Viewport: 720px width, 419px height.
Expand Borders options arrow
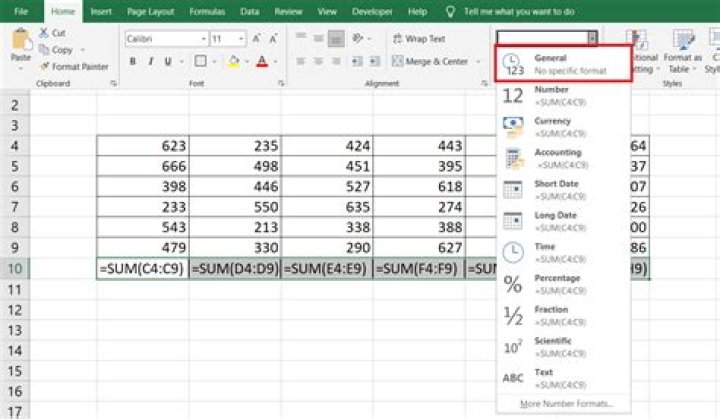(x=214, y=61)
